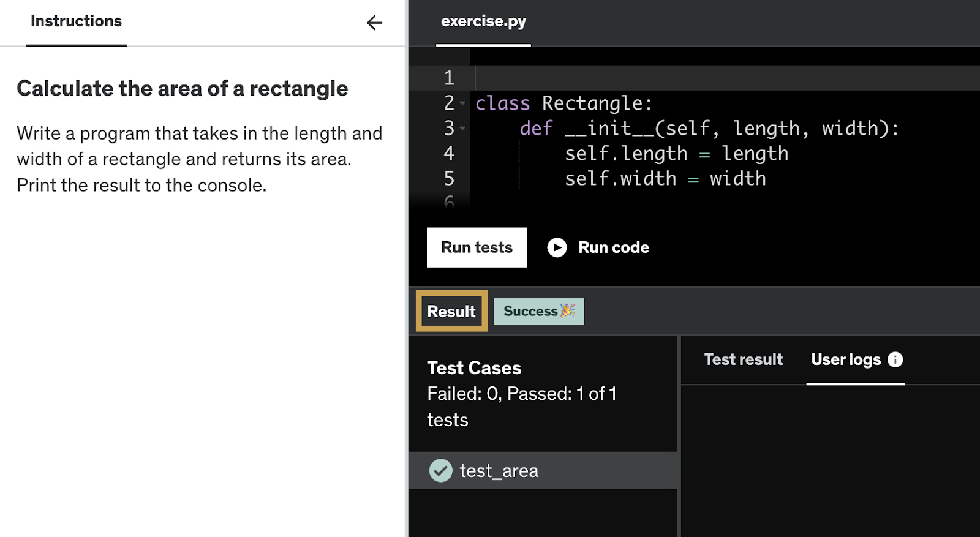The image size is (980, 537).
Task: Click the Success status badge
Action: (530, 311)
